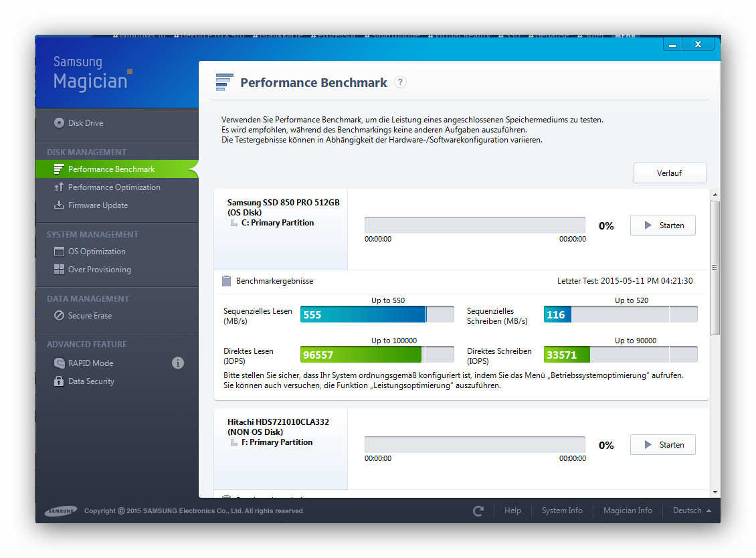Show RAPID Mode info tooltip icon

click(x=178, y=363)
